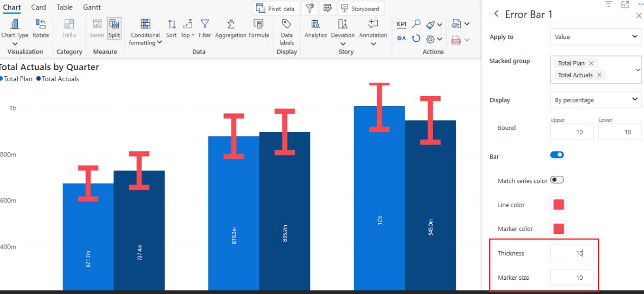Click the Upper bound field

tap(572, 132)
